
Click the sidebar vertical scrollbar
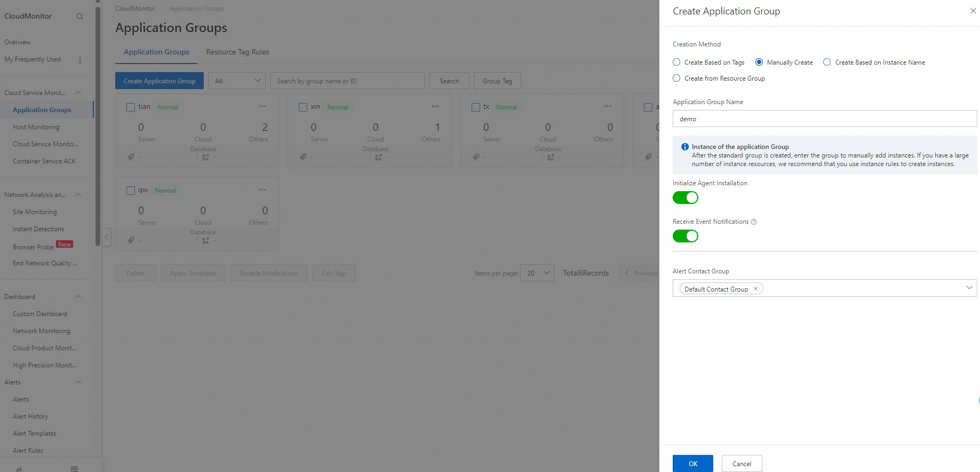click(x=98, y=125)
